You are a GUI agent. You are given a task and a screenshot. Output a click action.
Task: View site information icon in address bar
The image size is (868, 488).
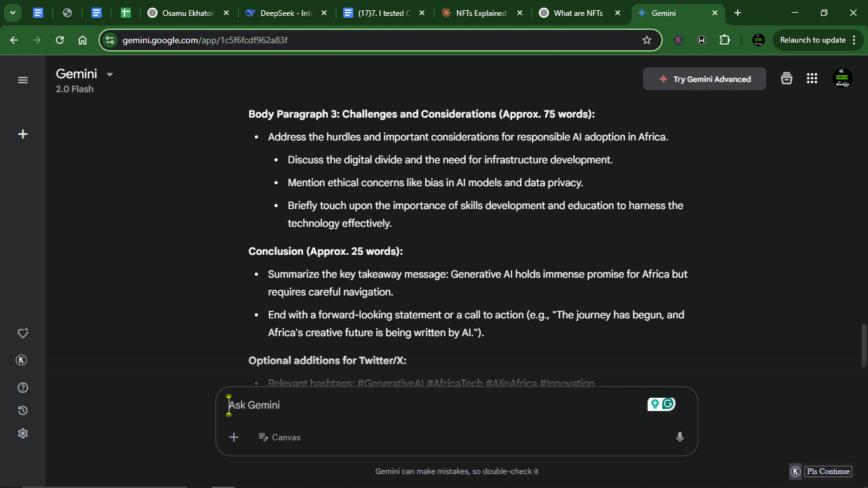point(110,40)
